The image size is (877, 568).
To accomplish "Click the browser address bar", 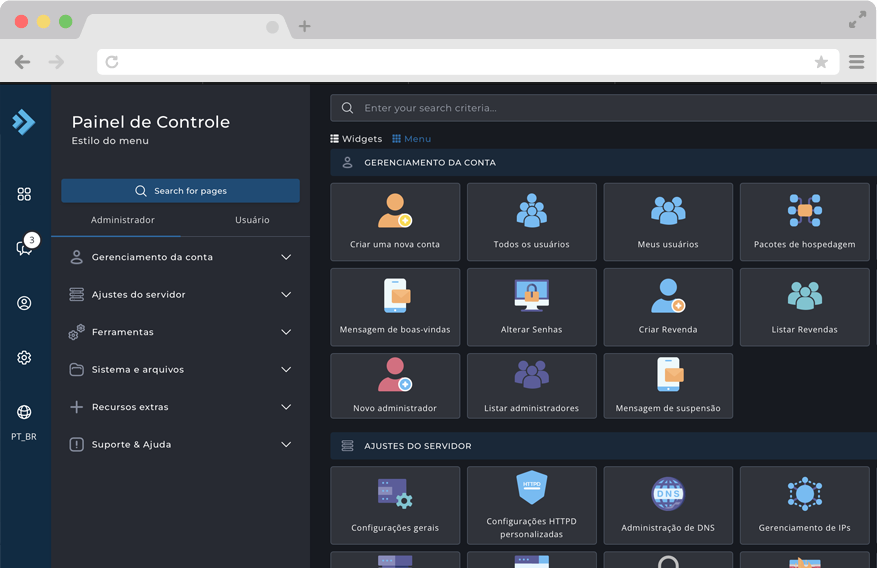I will click(468, 61).
